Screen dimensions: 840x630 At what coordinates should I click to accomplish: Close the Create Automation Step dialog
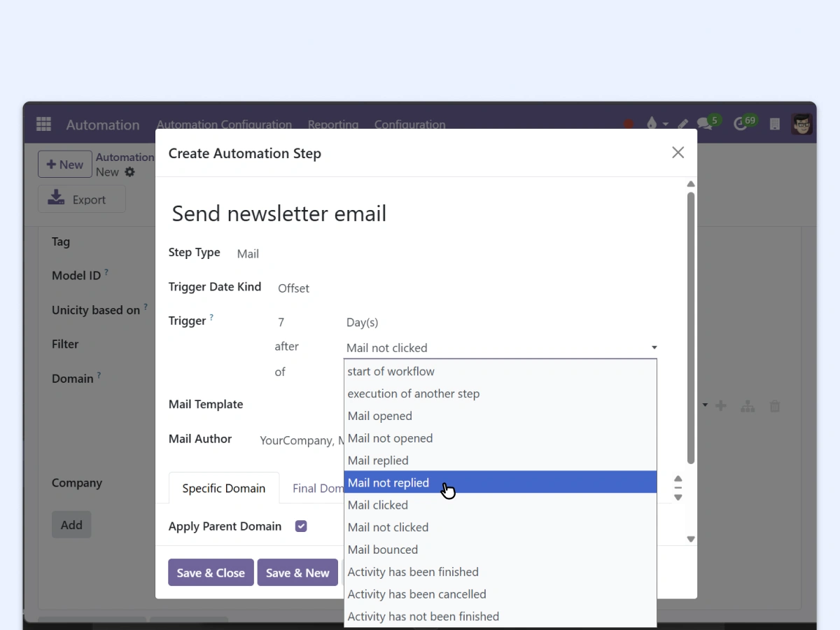[678, 153]
